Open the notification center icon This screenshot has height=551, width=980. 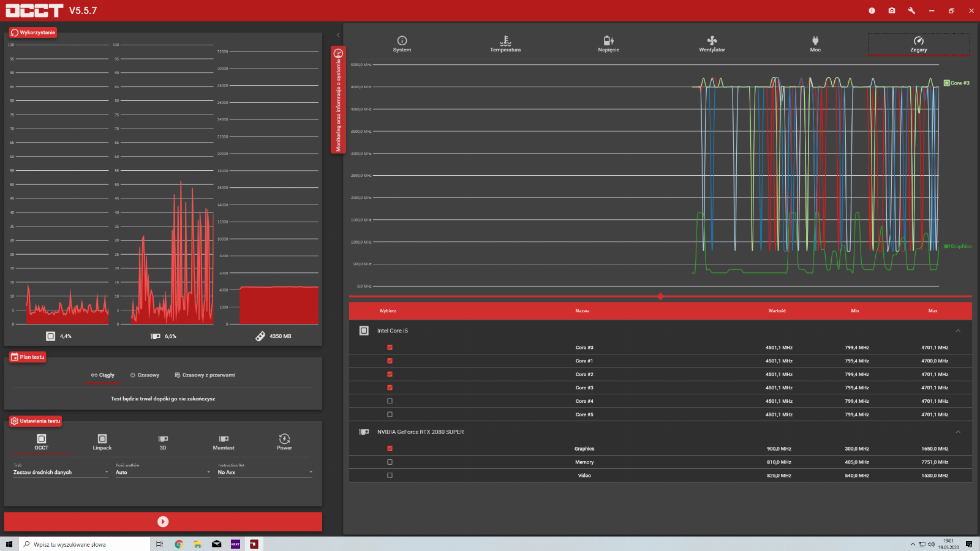(x=969, y=544)
